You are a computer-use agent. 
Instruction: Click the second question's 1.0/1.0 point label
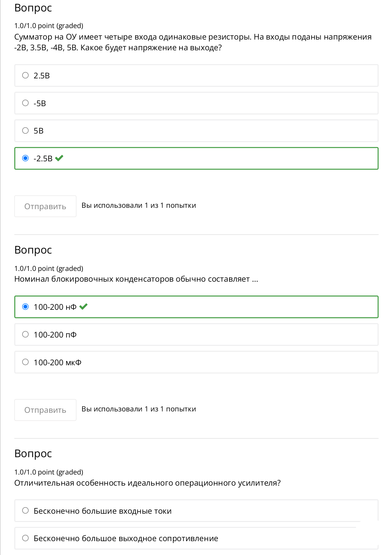coord(49,268)
